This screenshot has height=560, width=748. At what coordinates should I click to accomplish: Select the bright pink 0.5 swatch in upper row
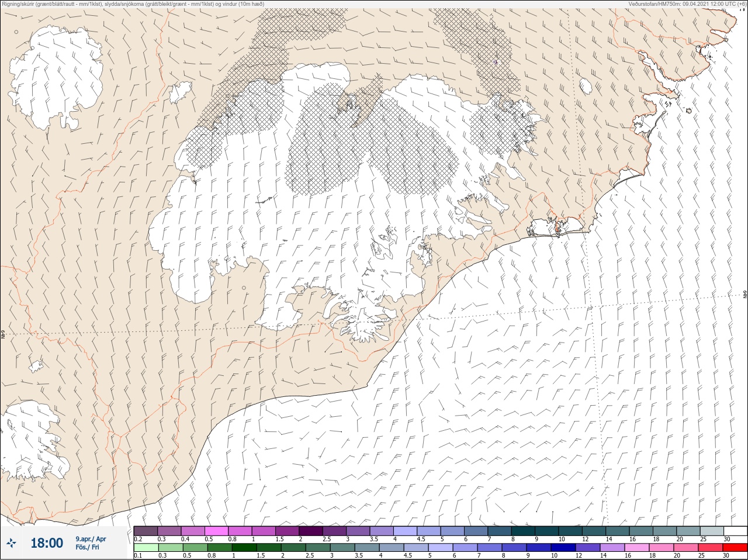[x=216, y=531]
